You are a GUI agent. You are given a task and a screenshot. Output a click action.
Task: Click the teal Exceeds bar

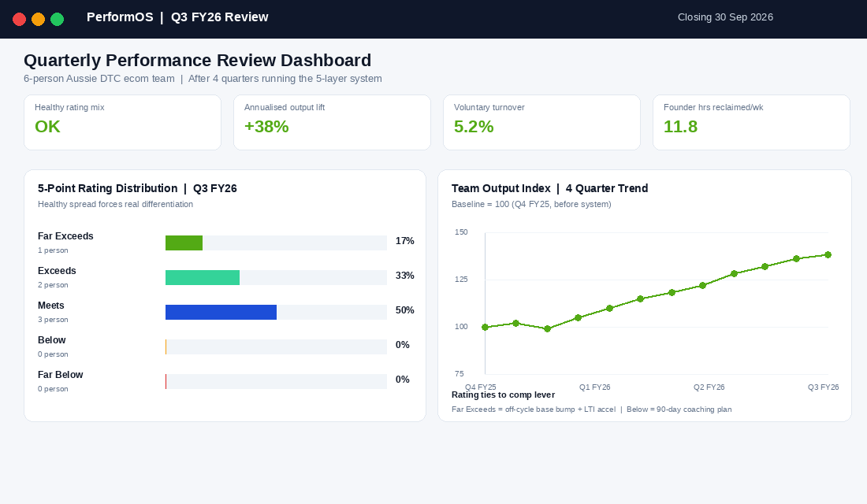203,277
